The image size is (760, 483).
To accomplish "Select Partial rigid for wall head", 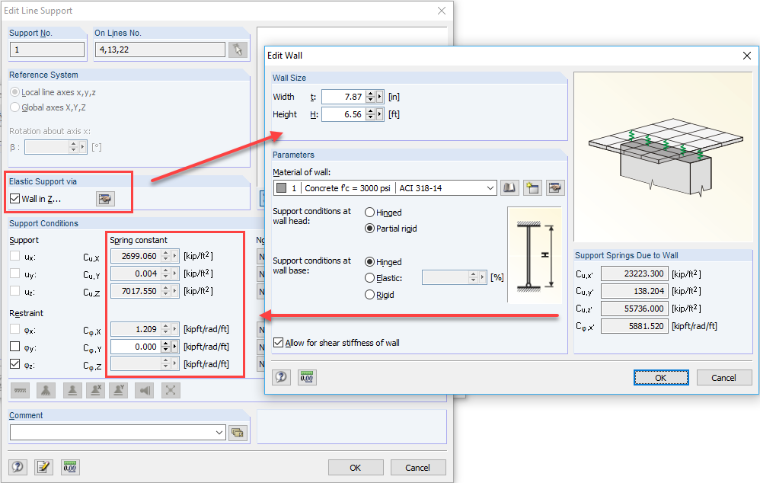I will click(x=370, y=228).
